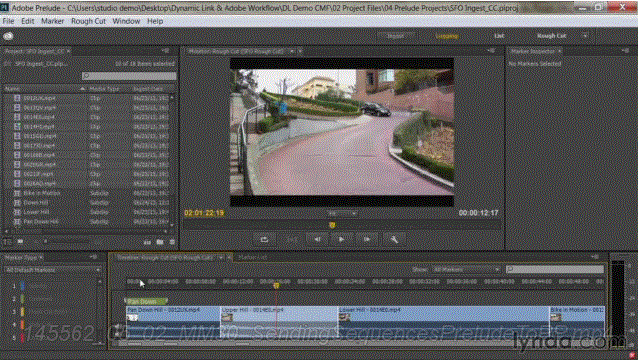Viewport: 638px width, 360px height.
Task: Open the File menu
Action: click(8, 21)
